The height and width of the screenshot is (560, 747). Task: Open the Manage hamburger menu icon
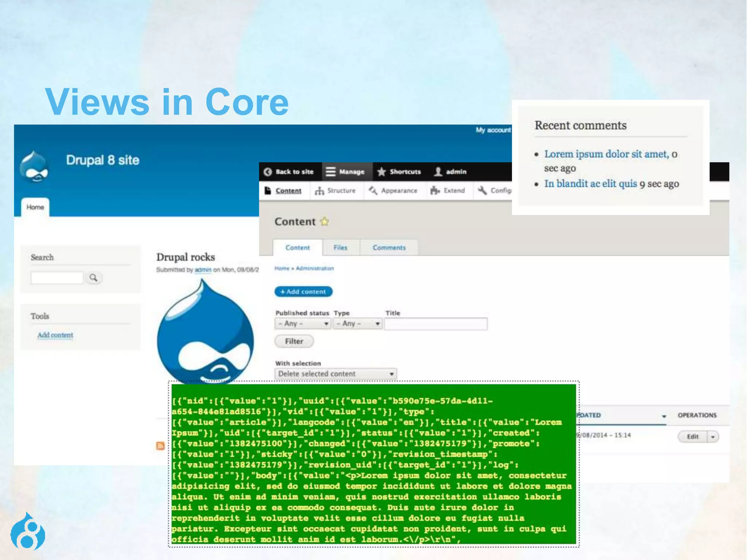330,172
